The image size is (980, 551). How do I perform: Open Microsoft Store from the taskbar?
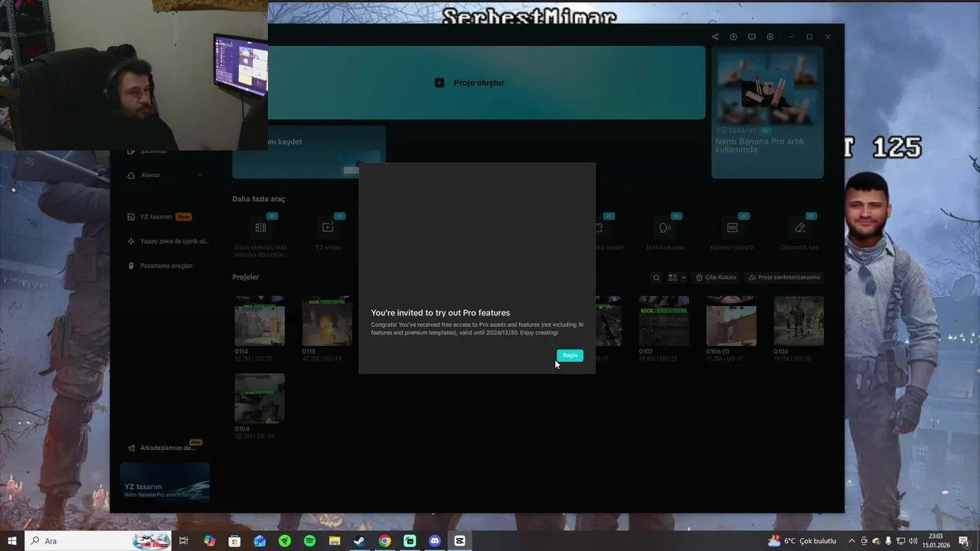[234, 541]
